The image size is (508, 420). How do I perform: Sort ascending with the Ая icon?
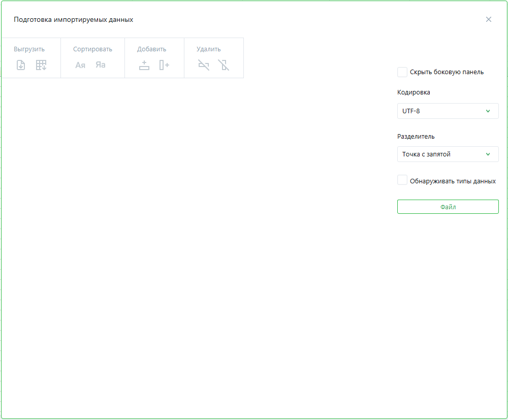(80, 65)
